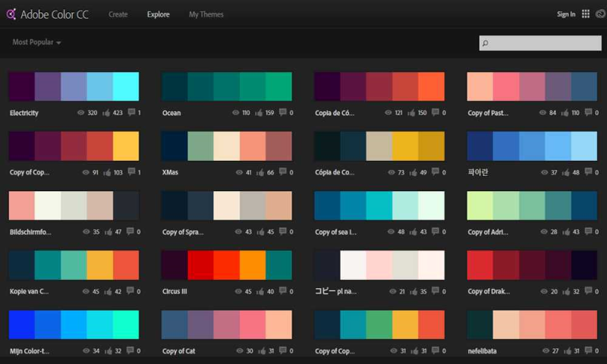Screen dimensions: 607x364
Task: Like the Electricity theme with thumbs-up icon
Action: (106, 112)
